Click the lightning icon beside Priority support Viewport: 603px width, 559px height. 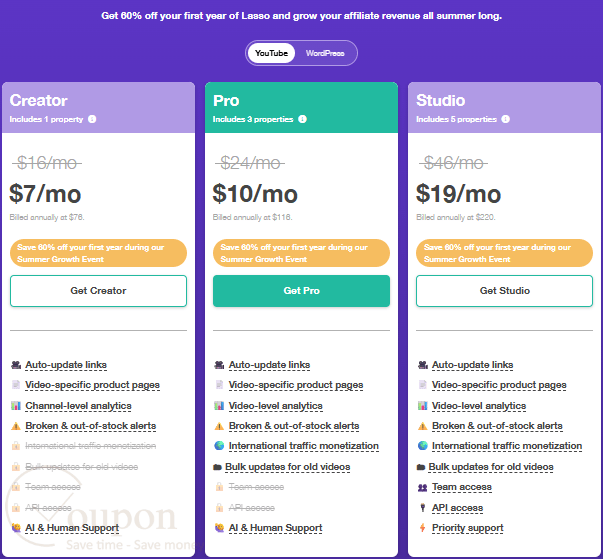[423, 528]
